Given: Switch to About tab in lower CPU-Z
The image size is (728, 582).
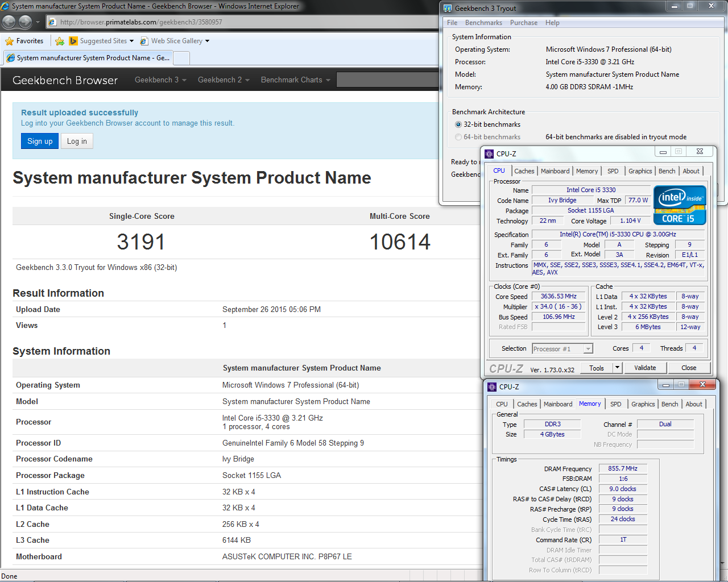Looking at the screenshot, I should pos(694,404).
